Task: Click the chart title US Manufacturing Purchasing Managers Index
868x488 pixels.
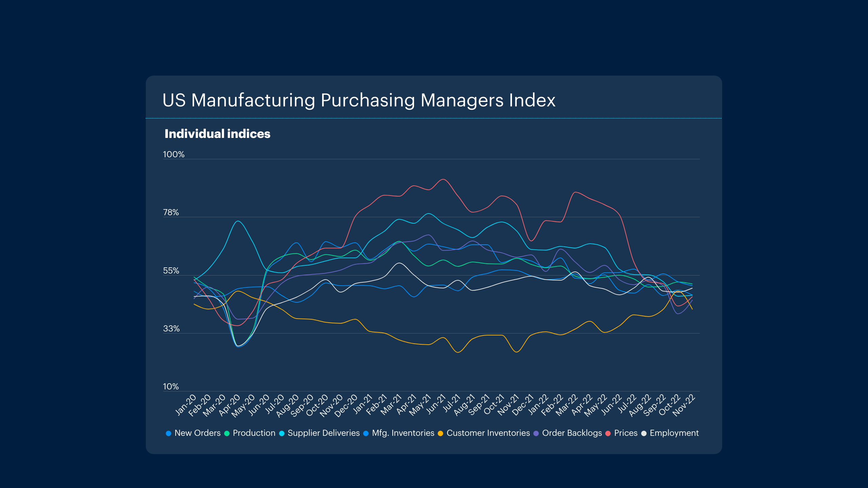Action: [359, 100]
